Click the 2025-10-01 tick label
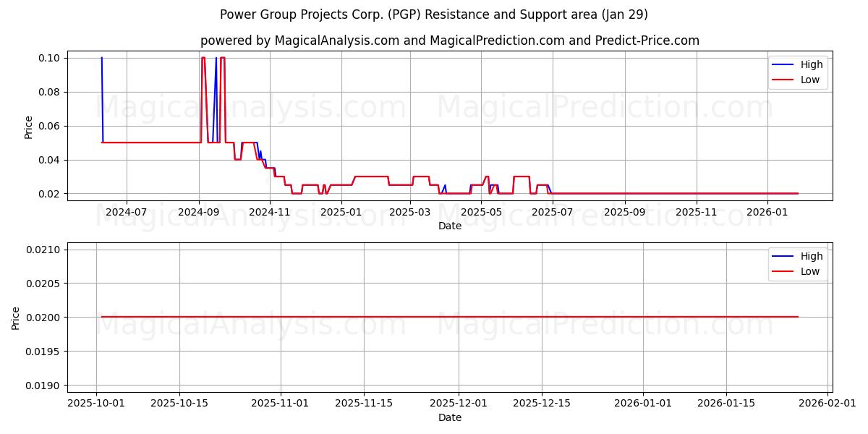The width and height of the screenshot is (868, 434). [96, 404]
